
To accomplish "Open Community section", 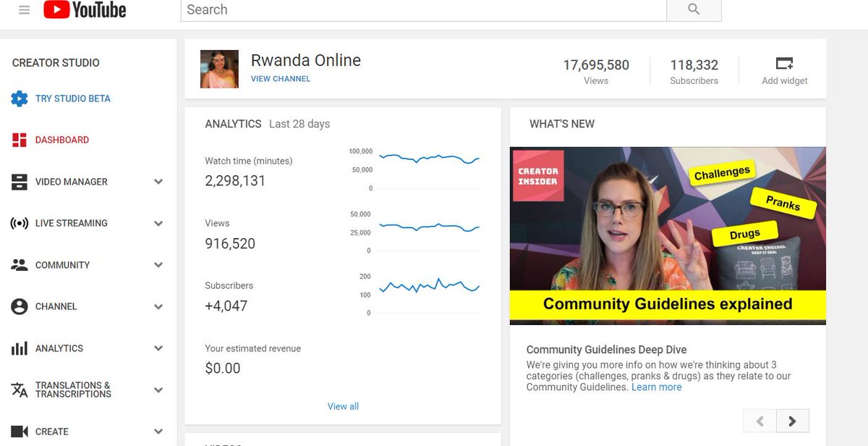I will pyautogui.click(x=63, y=265).
